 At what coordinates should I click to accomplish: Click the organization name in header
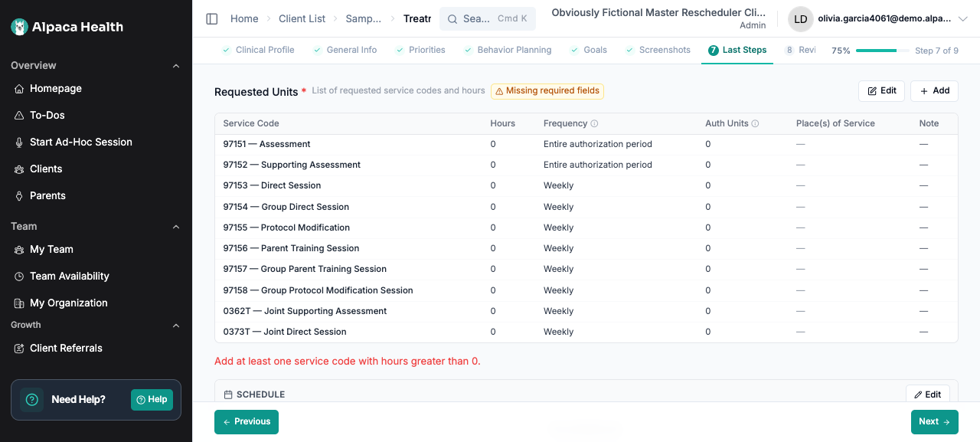[658, 13]
